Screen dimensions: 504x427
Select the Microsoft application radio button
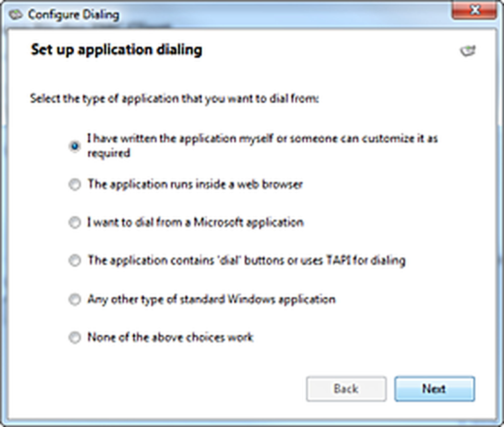click(x=75, y=223)
